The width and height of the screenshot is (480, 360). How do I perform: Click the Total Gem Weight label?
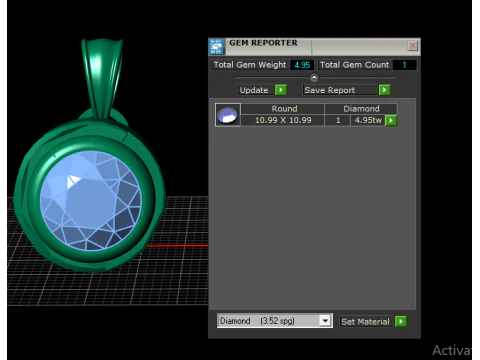pos(250,65)
